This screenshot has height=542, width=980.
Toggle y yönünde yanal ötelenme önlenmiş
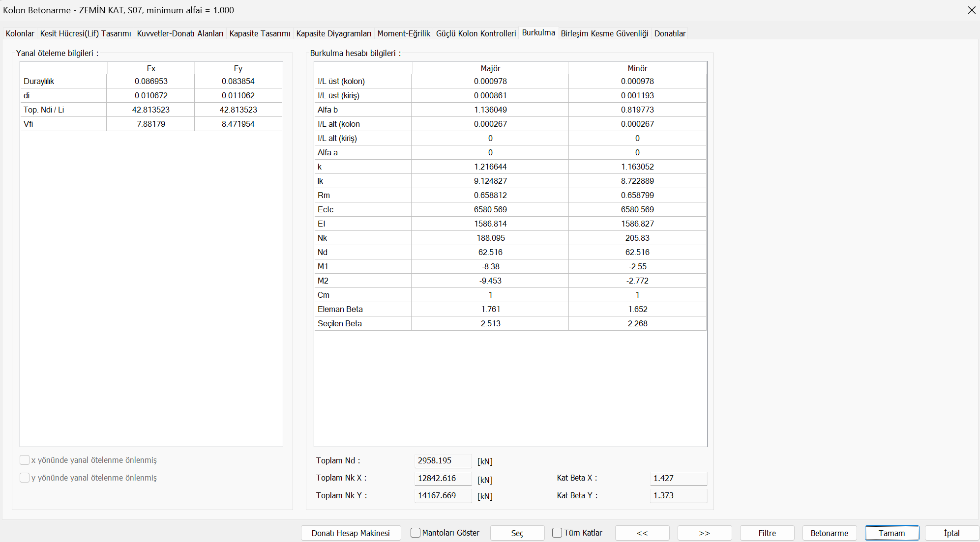pos(25,478)
